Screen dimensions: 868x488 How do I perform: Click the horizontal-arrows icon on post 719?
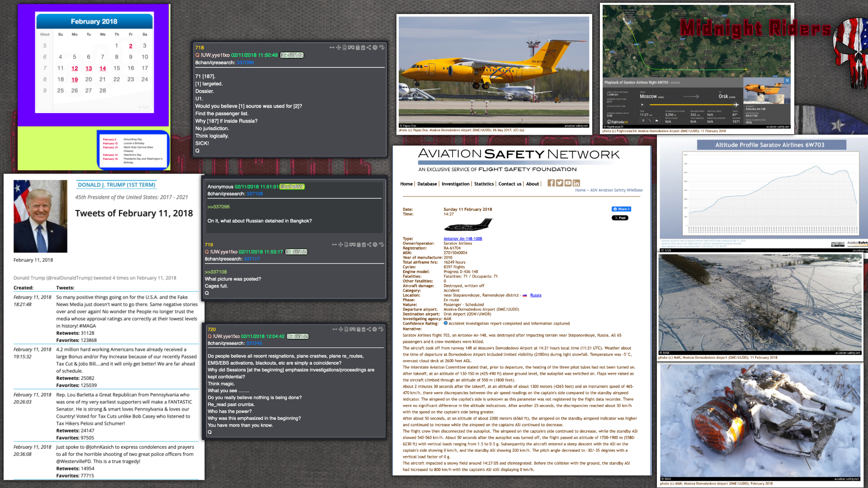point(335,244)
